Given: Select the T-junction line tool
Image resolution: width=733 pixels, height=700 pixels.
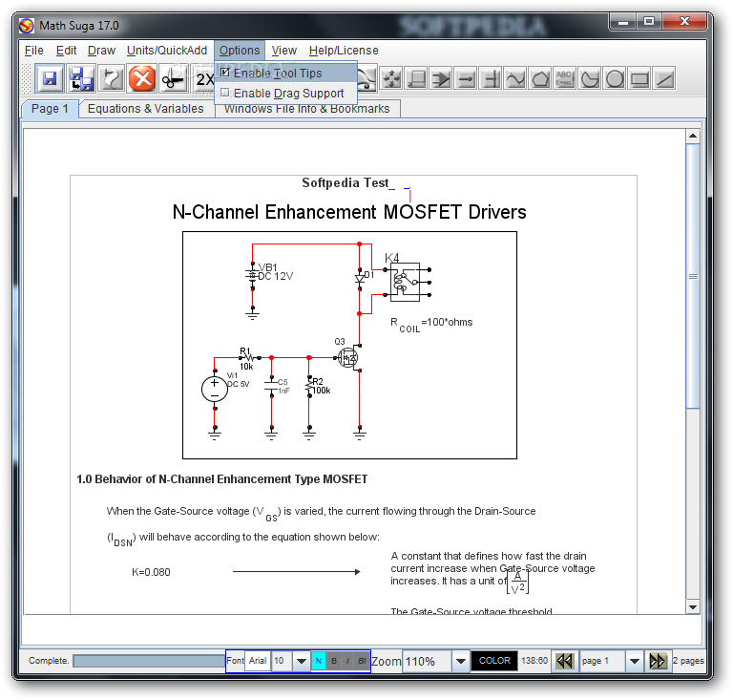Looking at the screenshot, I should pyautogui.click(x=491, y=78).
